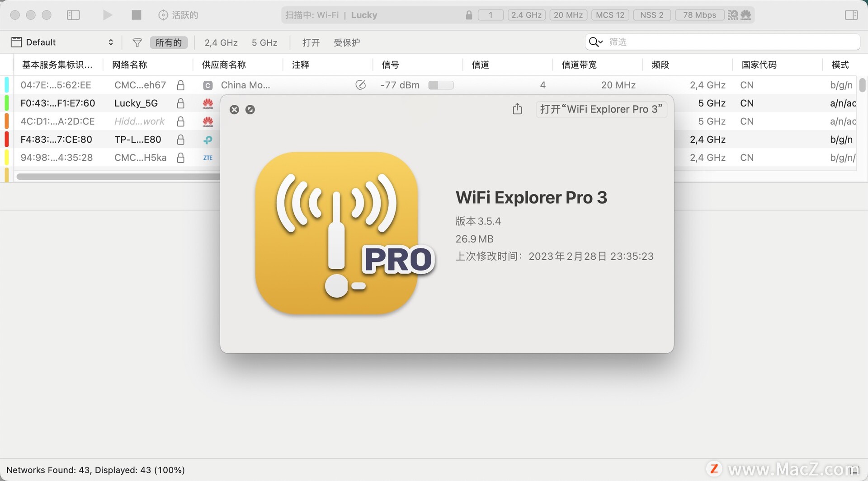Click the 打开"WiFi Explorer Pro 3" button

click(601, 109)
